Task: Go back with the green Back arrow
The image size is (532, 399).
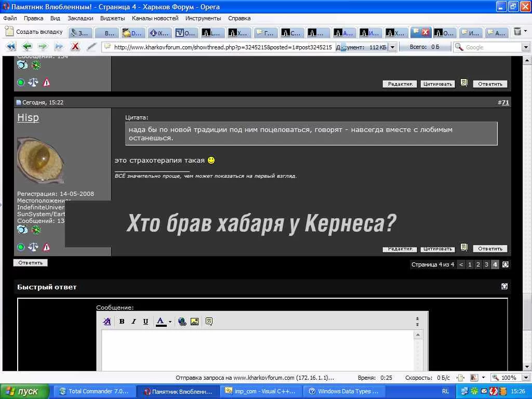Action: [26, 47]
